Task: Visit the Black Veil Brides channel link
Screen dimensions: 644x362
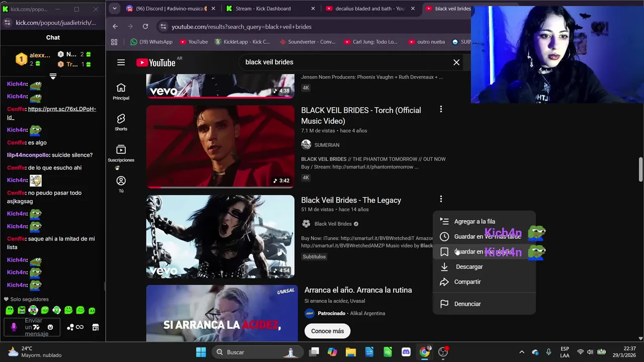Action: 333,224
